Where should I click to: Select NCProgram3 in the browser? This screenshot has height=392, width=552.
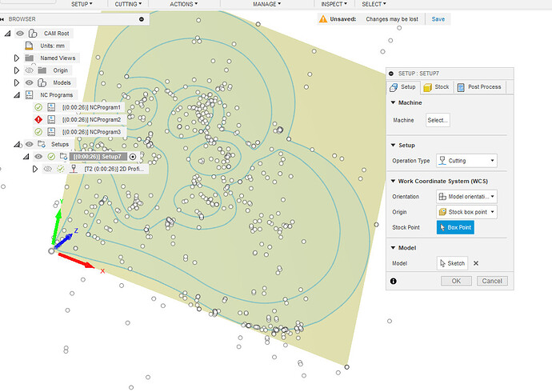tap(91, 132)
